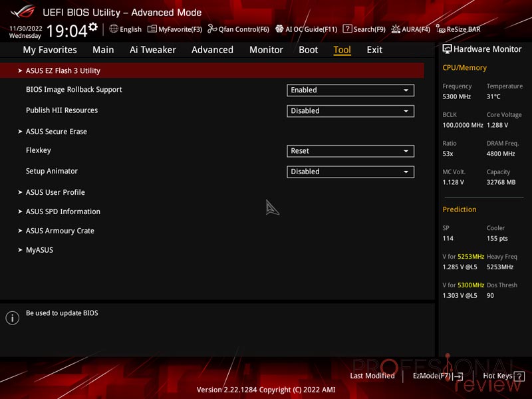The image size is (532, 399).
Task: Click the 4800 MHz DRAM frequency value
Action: (x=501, y=154)
